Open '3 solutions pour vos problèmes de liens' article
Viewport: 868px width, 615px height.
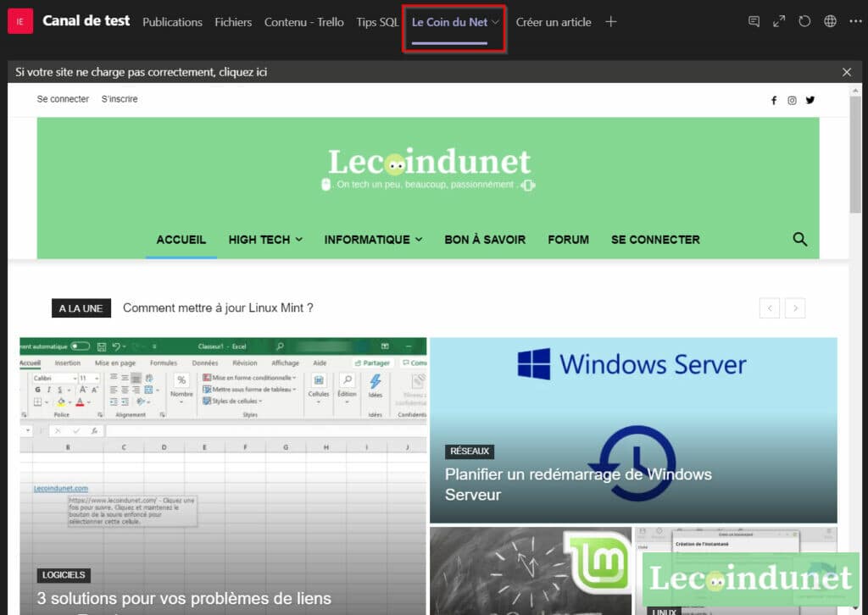[184, 598]
